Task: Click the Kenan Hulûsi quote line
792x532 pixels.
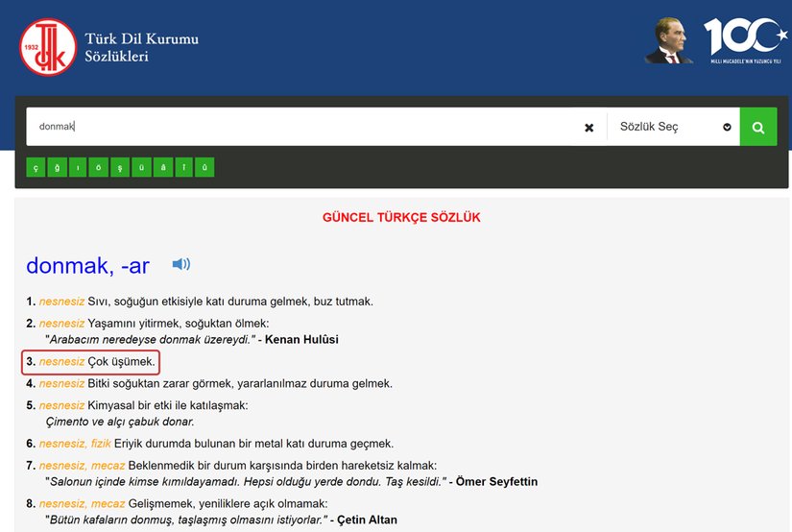Action: (192, 340)
